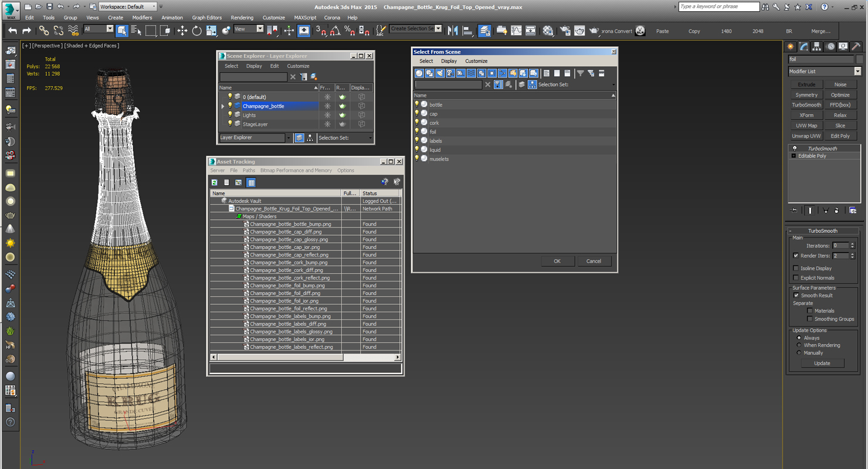Click the Mirror tool icon
868x469 pixels.
[453, 30]
